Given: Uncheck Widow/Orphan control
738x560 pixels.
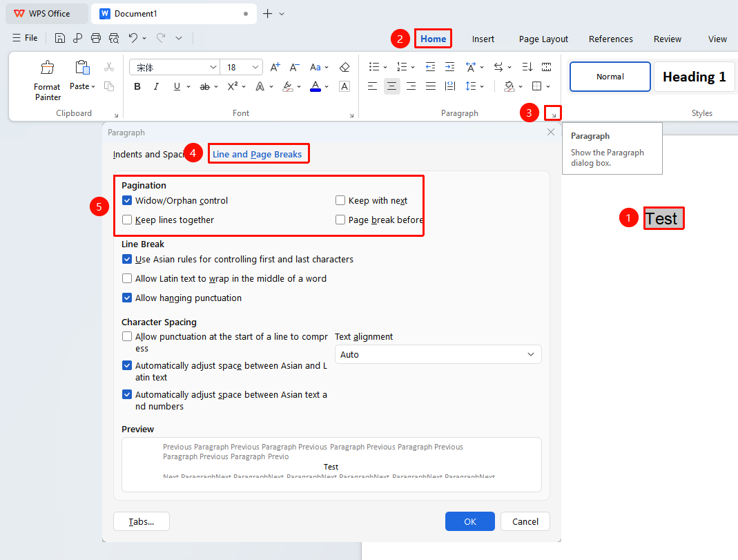Looking at the screenshot, I should [x=127, y=200].
